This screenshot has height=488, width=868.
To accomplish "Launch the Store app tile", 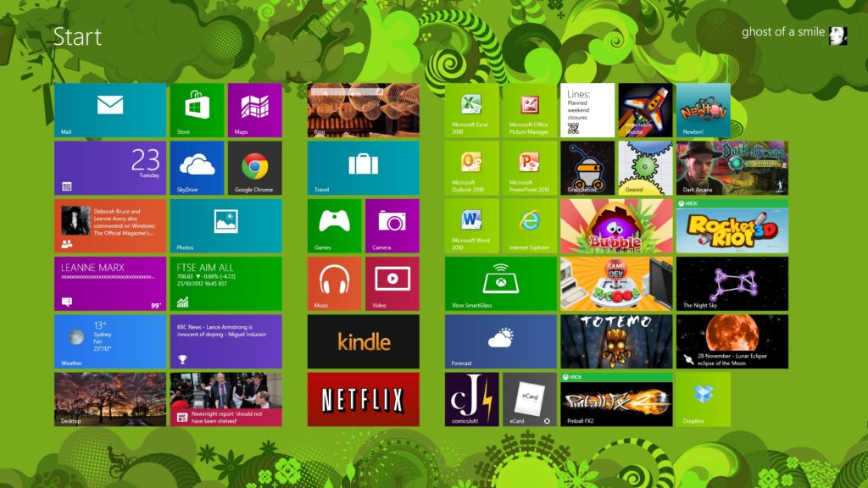I will tap(197, 110).
